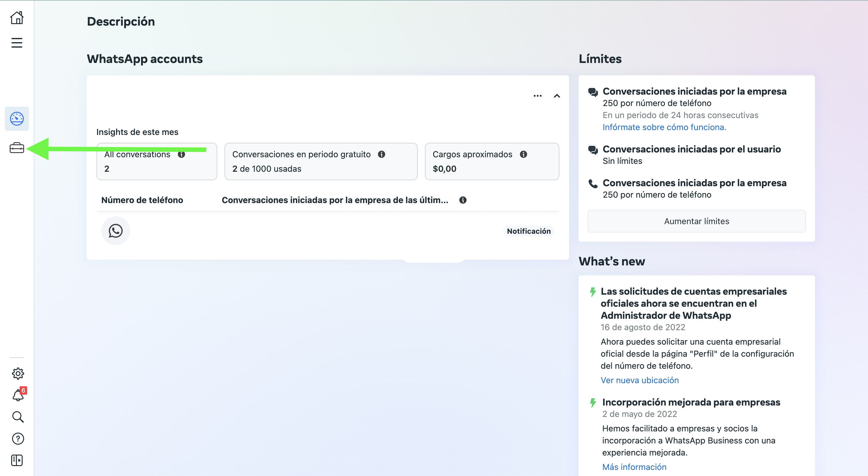This screenshot has height=476, width=868.
Task: Click lightning icon beside cuentas empresariales news
Action: click(x=593, y=292)
